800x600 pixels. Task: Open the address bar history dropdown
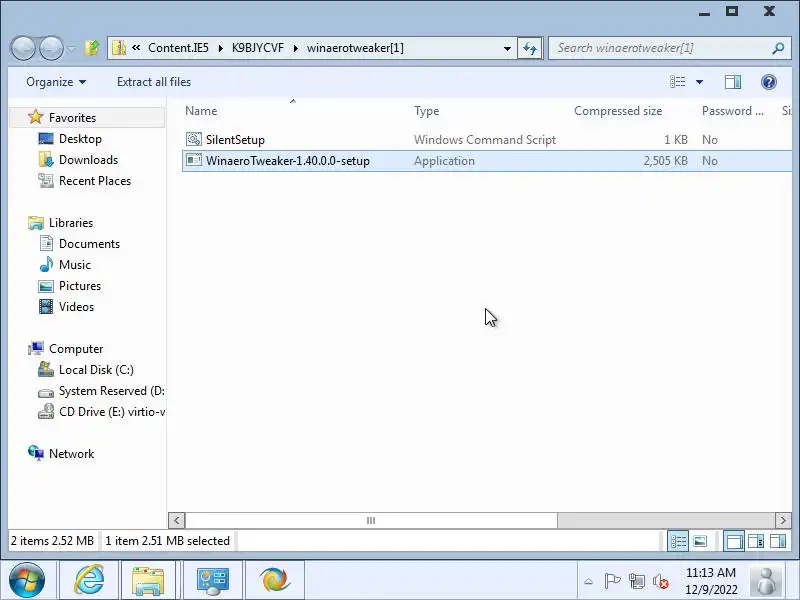[507, 48]
